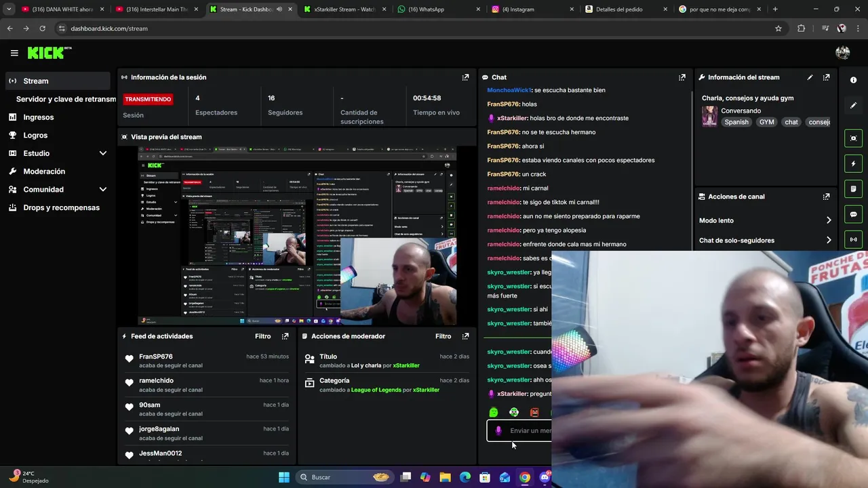The image size is (868, 488).
Task: Toggle the stream preview widget in right sidebar
Action: tap(853, 138)
